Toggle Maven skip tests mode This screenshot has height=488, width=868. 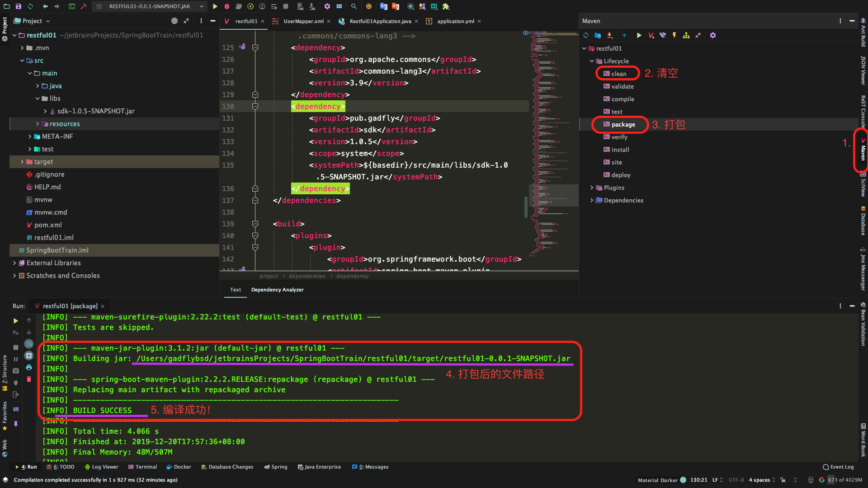click(675, 35)
